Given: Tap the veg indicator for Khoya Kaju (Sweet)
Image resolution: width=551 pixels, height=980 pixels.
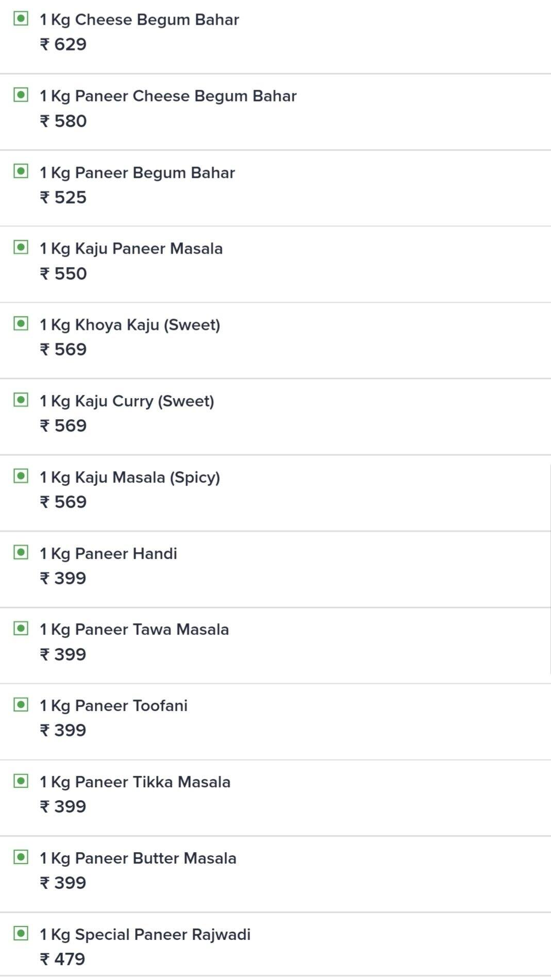Looking at the screenshot, I should tap(21, 324).
